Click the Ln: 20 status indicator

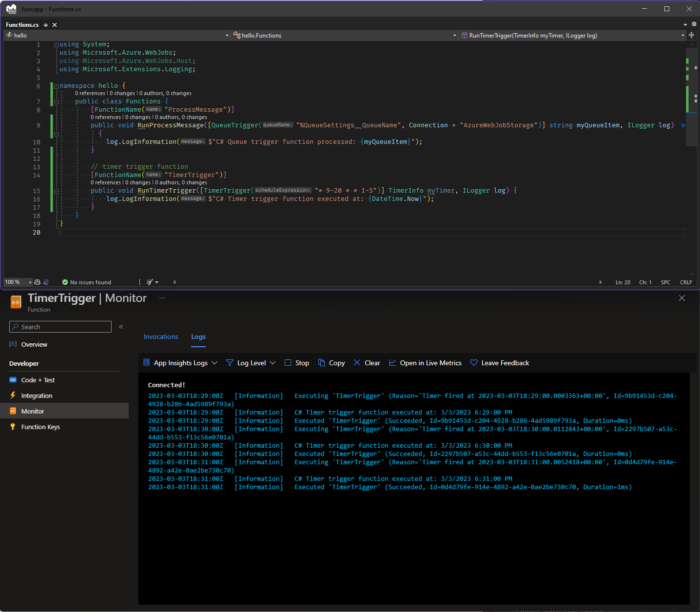pyautogui.click(x=622, y=282)
